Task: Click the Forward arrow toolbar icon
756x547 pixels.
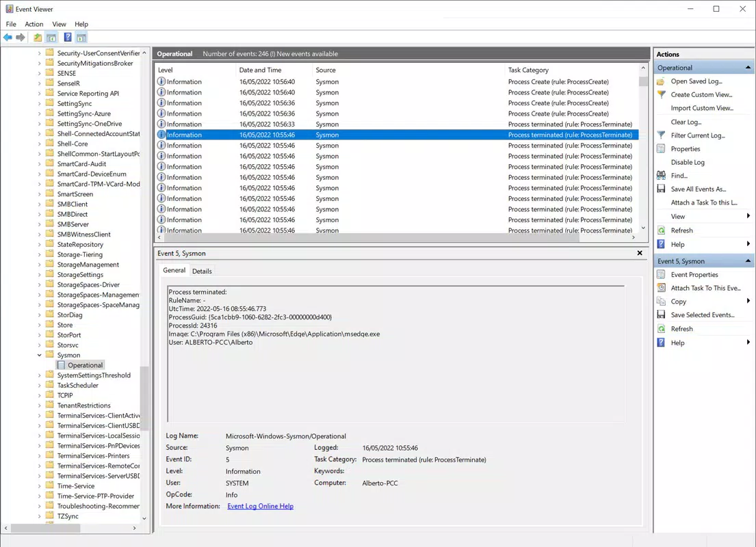Action: 21,38
